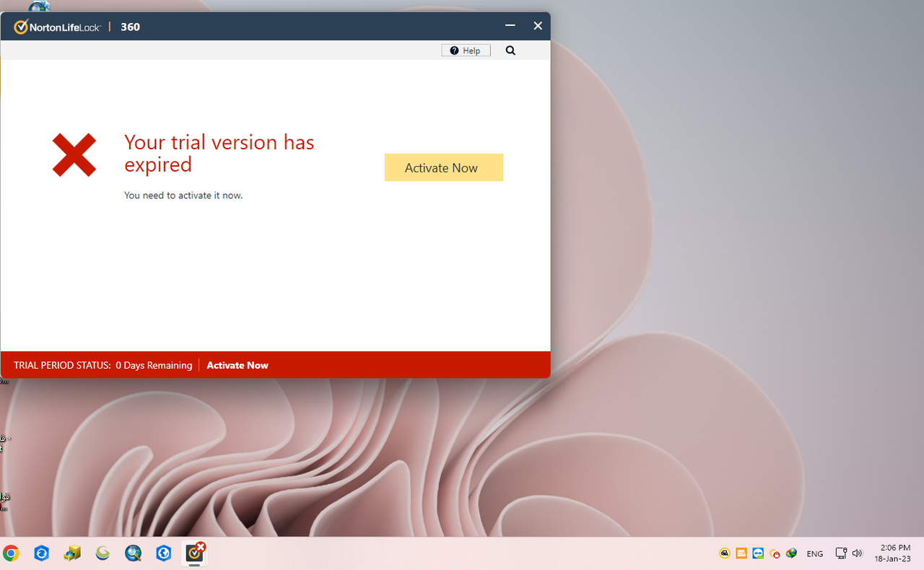
Task: Open the TeamViewer tray icon
Action: click(x=758, y=553)
